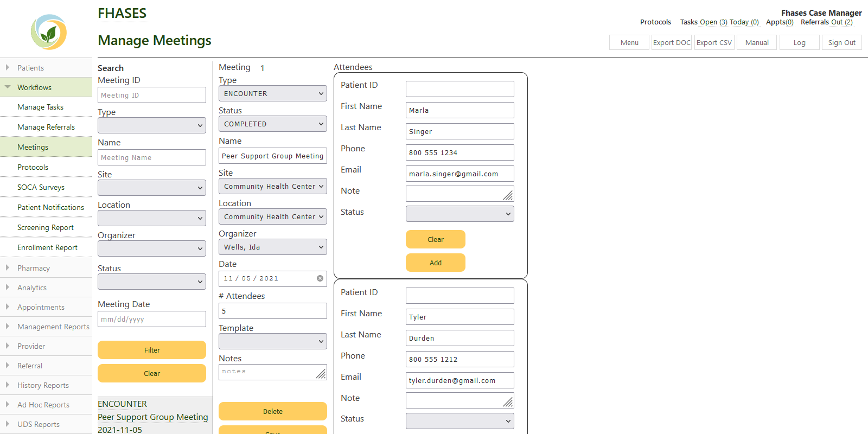Click Marla's Patient ID field
Viewport: 868px width, 434px height.
pyautogui.click(x=460, y=89)
